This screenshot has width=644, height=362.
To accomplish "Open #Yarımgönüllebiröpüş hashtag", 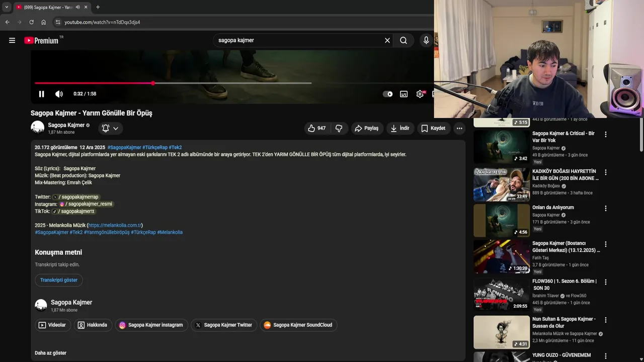I will [107, 232].
